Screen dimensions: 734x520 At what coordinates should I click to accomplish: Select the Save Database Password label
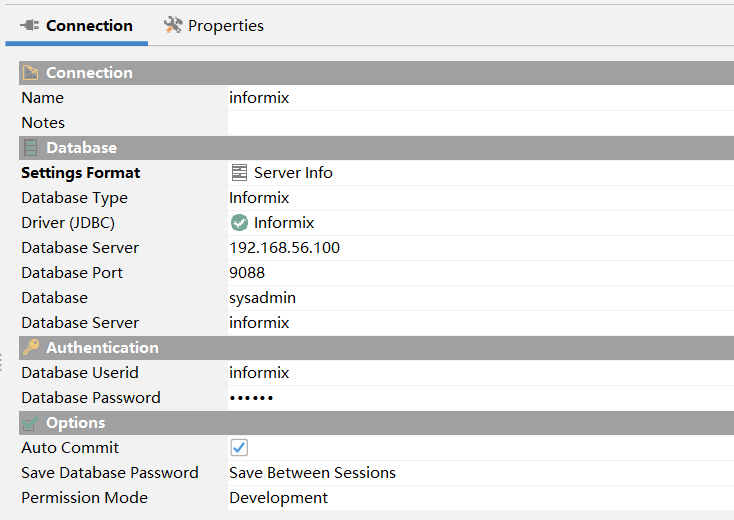[x=110, y=473]
